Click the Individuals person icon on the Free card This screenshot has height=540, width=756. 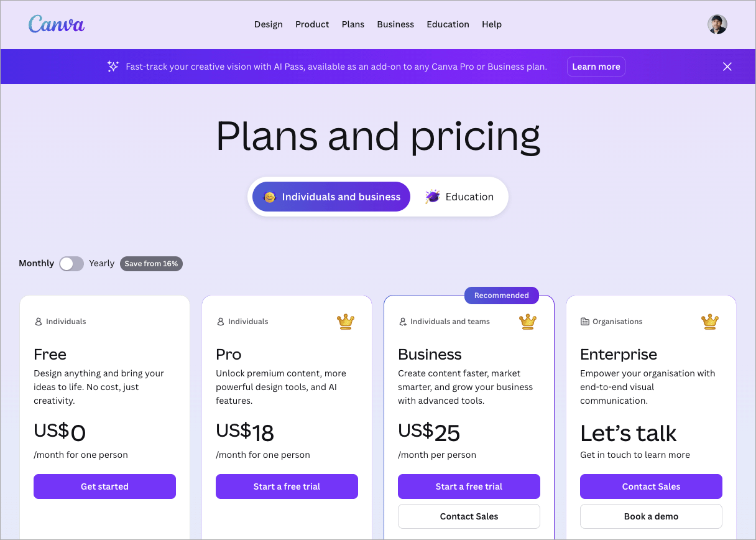[x=39, y=322]
